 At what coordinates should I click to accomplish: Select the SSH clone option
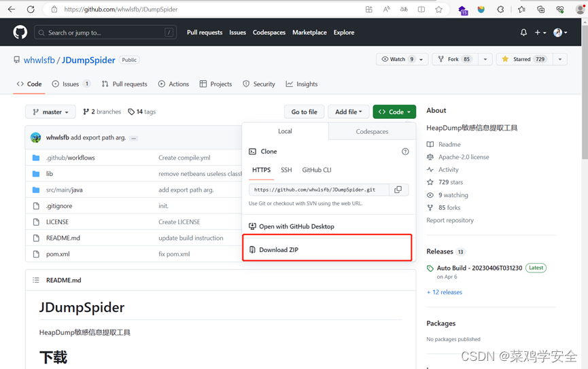[x=286, y=170]
